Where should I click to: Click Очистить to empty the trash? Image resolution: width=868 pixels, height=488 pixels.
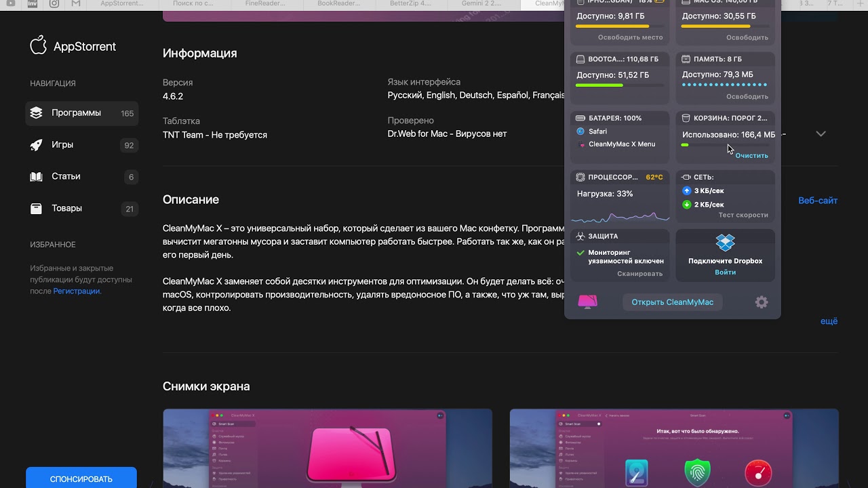pyautogui.click(x=751, y=156)
